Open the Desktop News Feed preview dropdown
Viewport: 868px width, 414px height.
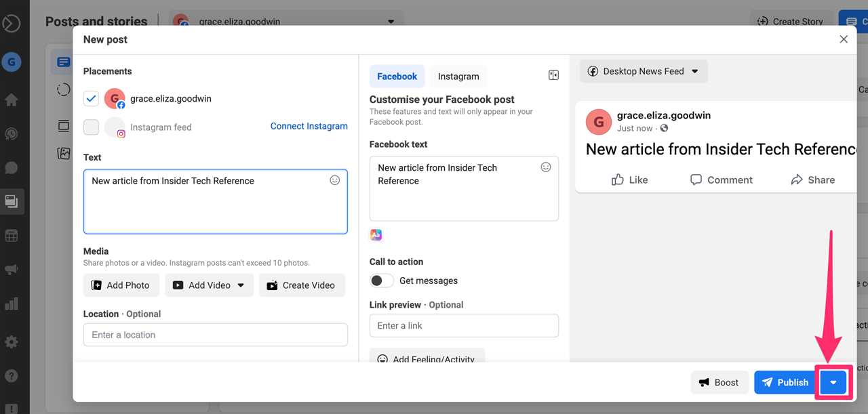tap(642, 70)
